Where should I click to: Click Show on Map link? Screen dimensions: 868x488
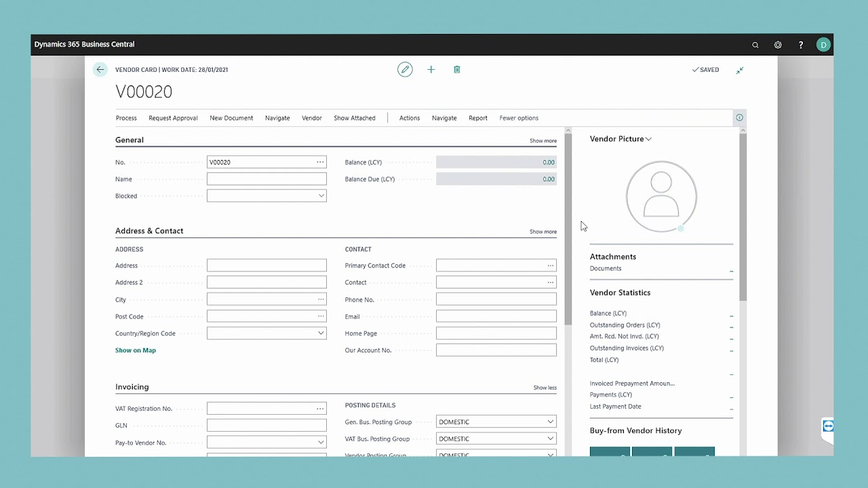[136, 350]
